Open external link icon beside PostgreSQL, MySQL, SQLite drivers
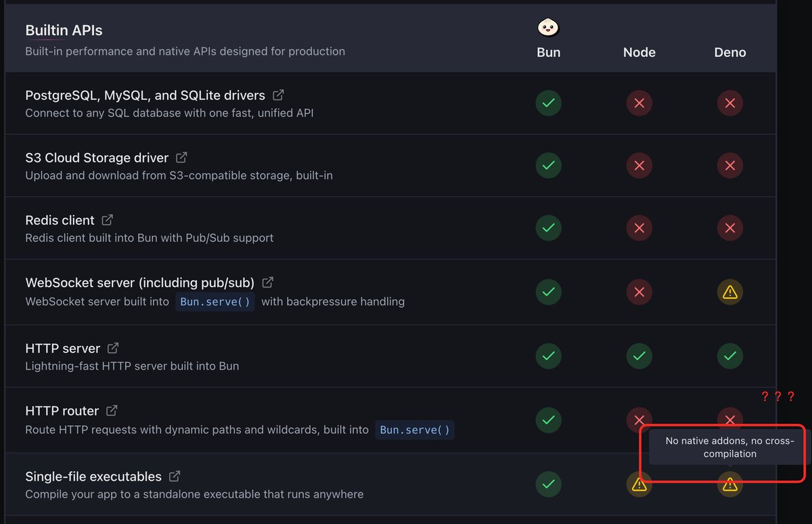The height and width of the screenshot is (524, 812). click(x=278, y=95)
